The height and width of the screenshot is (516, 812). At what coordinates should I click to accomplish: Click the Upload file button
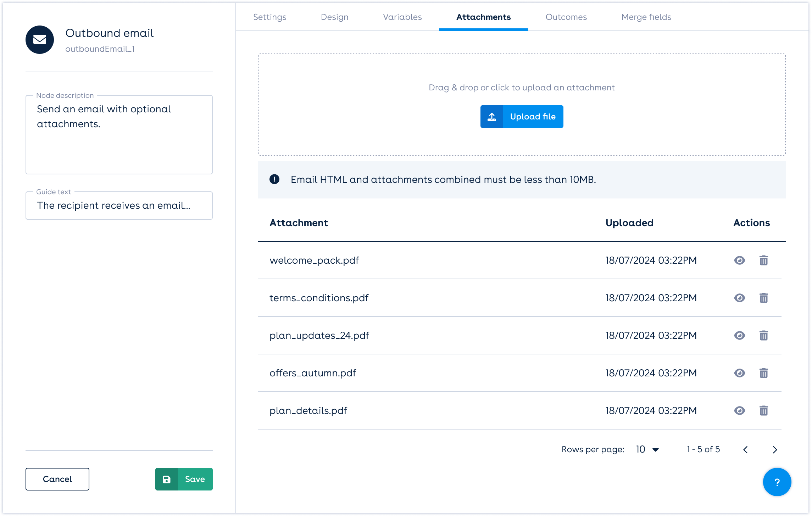pos(522,117)
